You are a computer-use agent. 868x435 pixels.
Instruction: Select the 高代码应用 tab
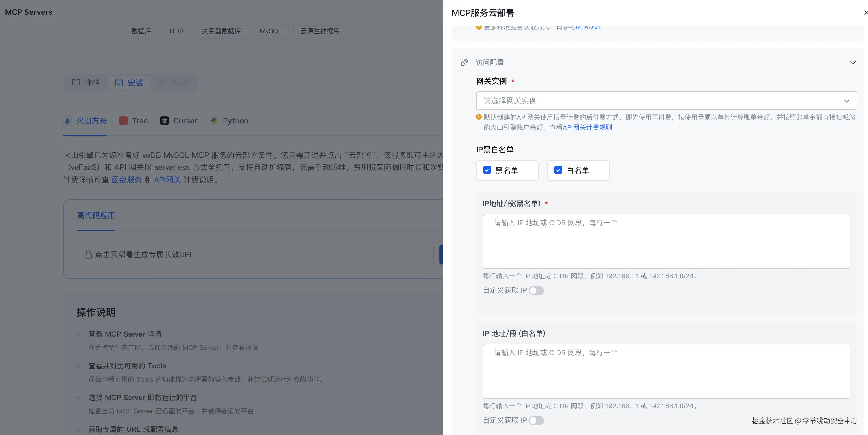click(x=96, y=216)
